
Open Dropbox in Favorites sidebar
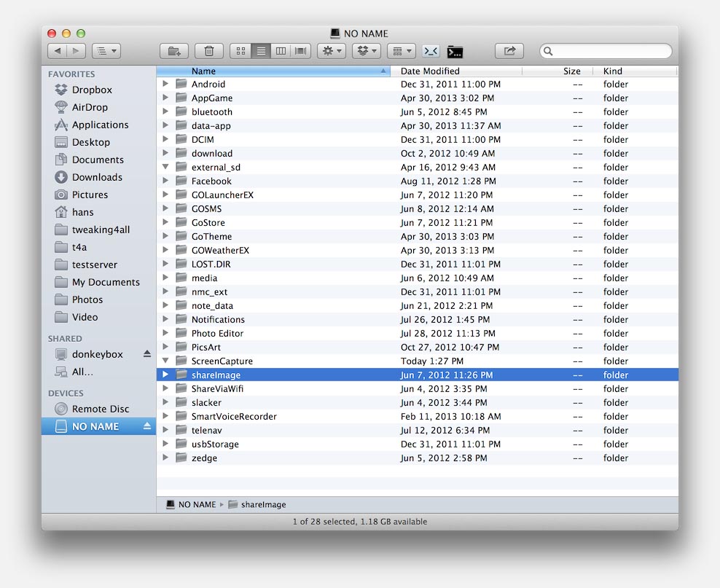pyautogui.click(x=92, y=90)
